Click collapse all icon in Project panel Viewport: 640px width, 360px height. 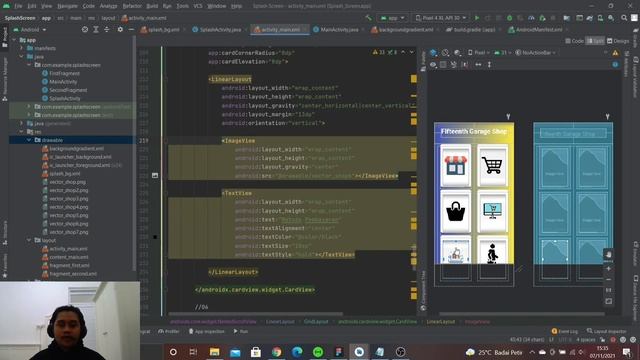coord(107,29)
